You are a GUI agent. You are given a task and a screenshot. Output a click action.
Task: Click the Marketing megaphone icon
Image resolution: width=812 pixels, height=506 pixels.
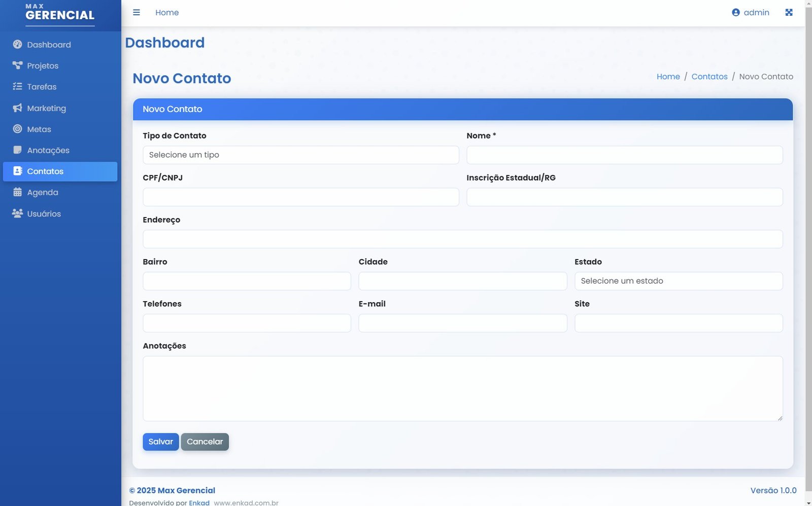point(17,108)
